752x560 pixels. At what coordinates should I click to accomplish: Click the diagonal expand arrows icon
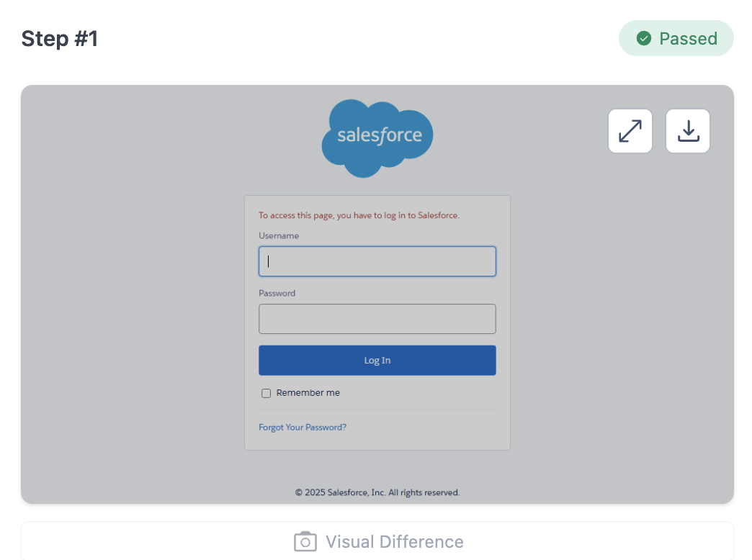click(630, 131)
